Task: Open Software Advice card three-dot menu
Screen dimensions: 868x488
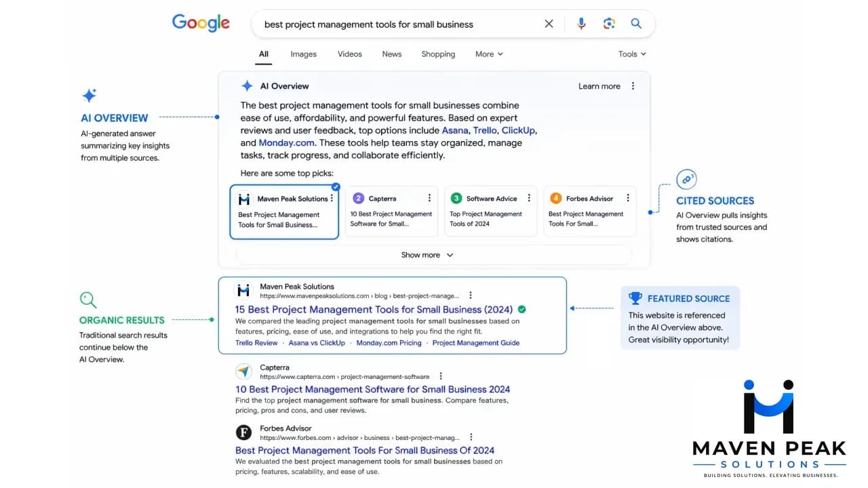Action: point(529,198)
